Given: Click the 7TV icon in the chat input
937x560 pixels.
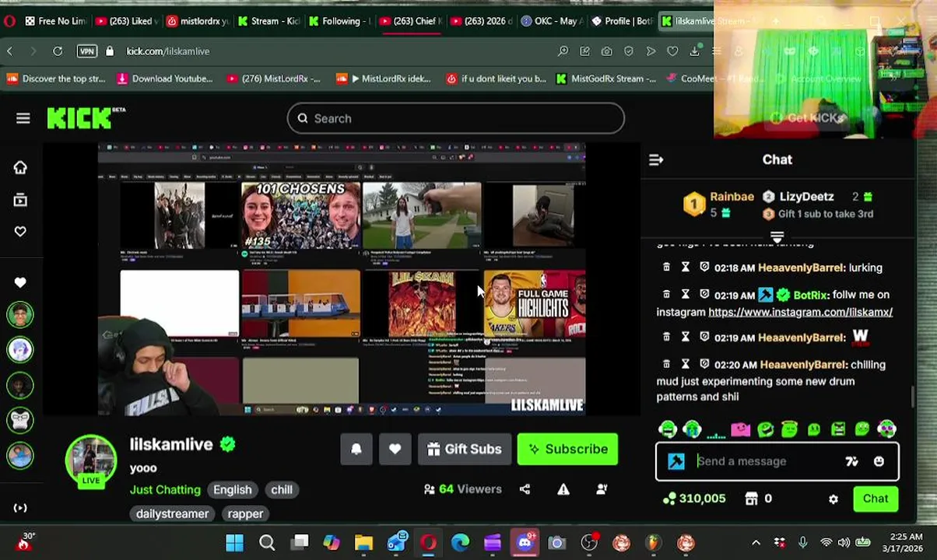Looking at the screenshot, I should (851, 461).
